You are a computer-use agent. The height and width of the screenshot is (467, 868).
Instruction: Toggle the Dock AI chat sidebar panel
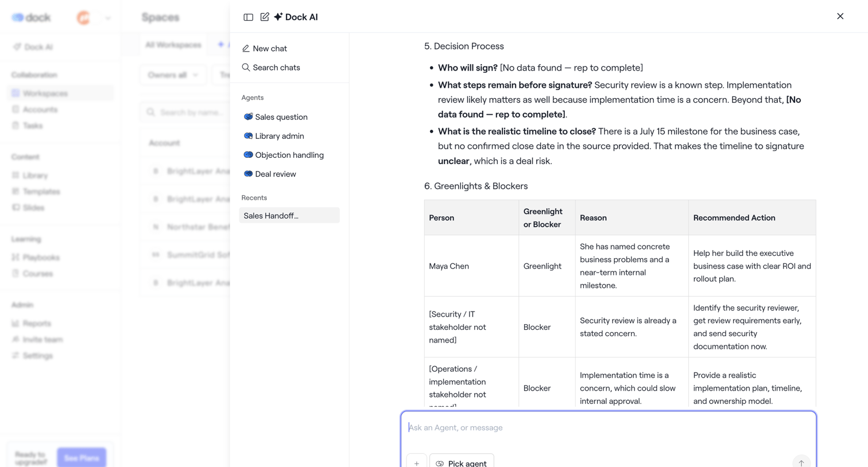click(x=248, y=17)
